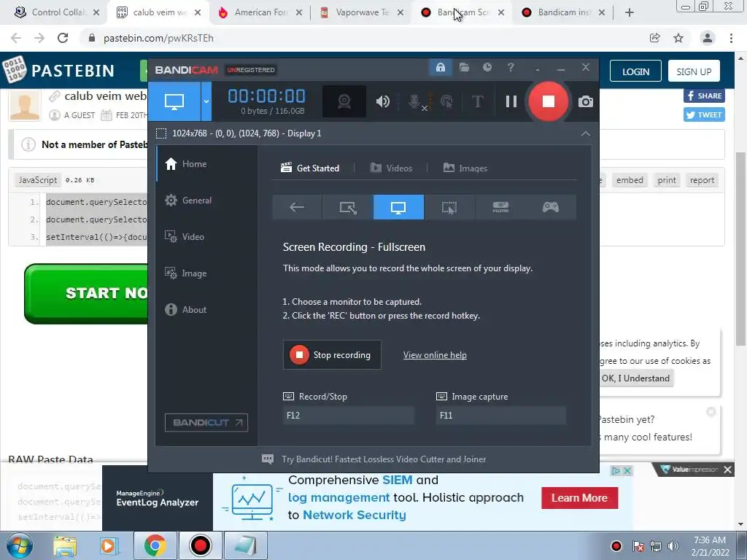The width and height of the screenshot is (747, 560).
Task: Open Chrome from the taskbar
Action: tap(155, 545)
